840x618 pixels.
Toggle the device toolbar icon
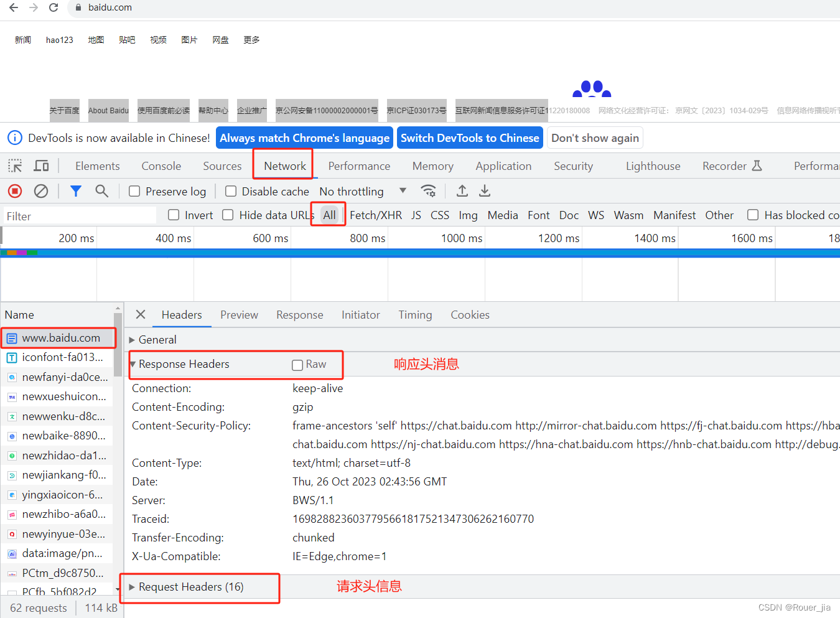tap(41, 166)
